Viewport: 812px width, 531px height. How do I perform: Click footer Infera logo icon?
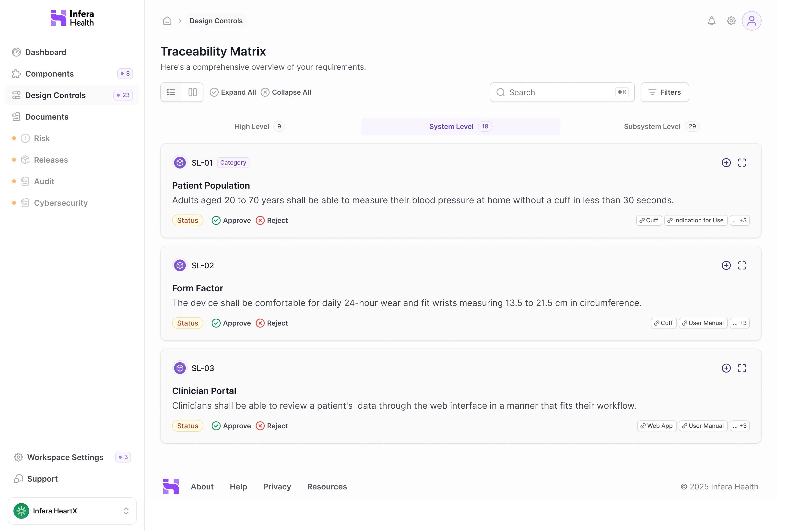coord(171,486)
